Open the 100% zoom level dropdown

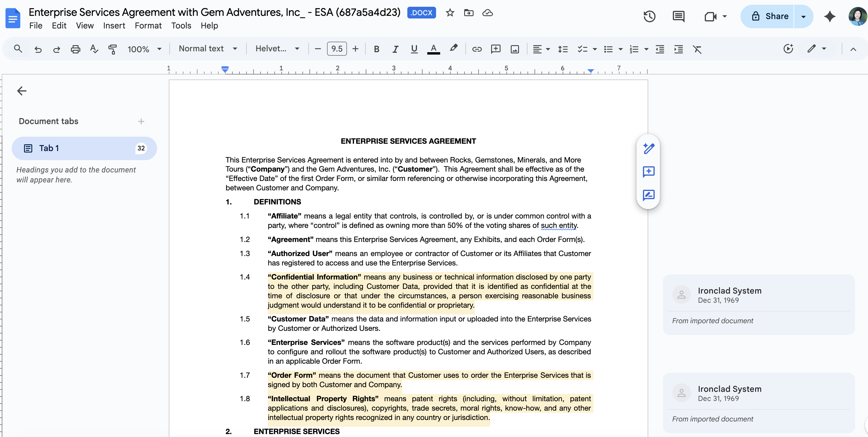coord(144,49)
